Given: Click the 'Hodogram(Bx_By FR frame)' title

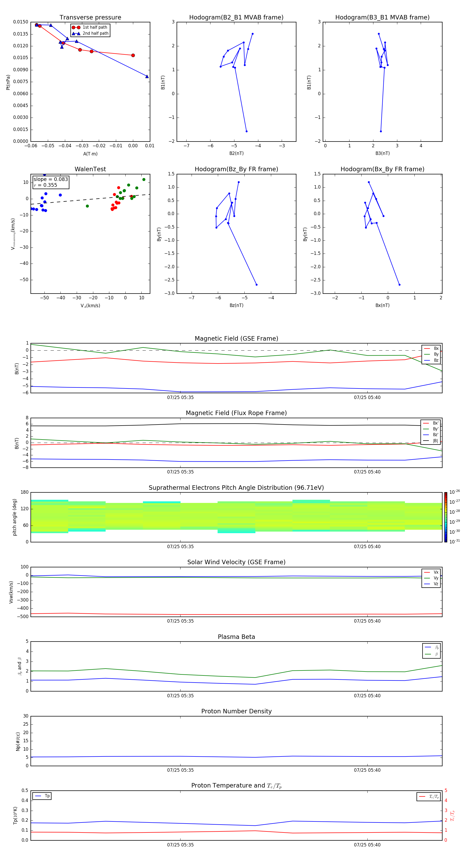Looking at the screenshot, I should pyautogui.click(x=382, y=169).
